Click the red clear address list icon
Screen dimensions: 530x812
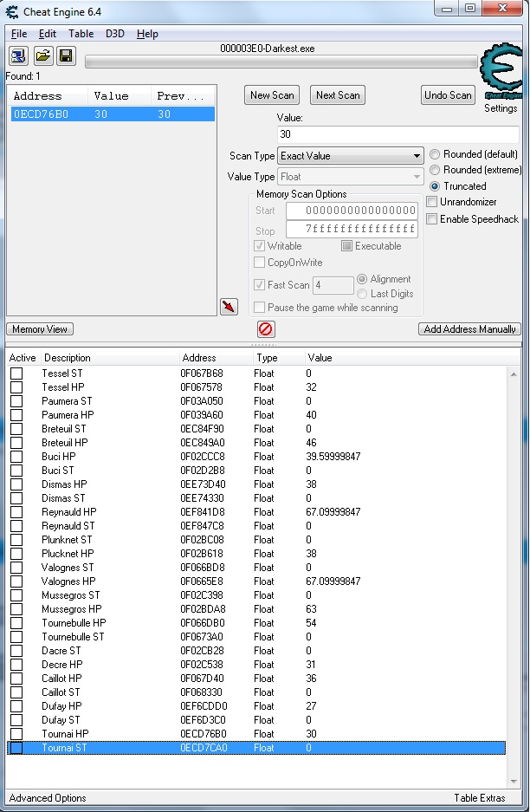click(266, 328)
